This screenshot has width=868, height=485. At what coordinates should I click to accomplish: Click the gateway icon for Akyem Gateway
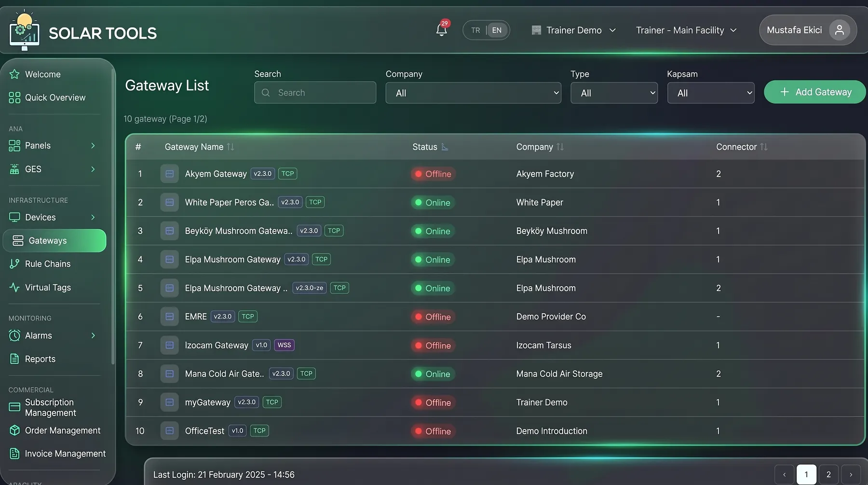[x=170, y=174]
